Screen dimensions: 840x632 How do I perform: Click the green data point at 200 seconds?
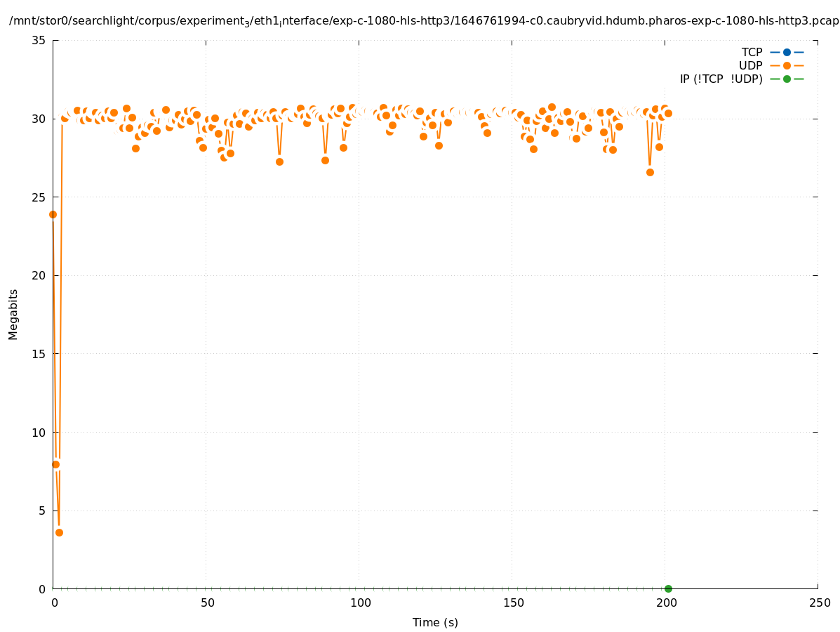click(668, 588)
